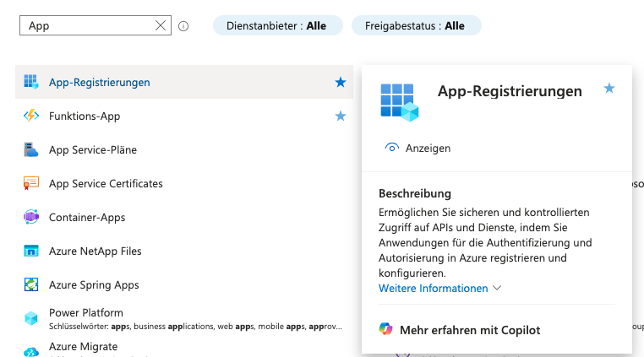Click the Power Platform icon

pyautogui.click(x=31, y=318)
